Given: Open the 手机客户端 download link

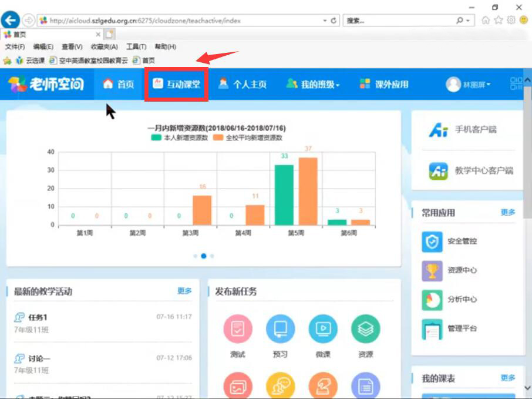Looking at the screenshot, I should pyautogui.click(x=463, y=130).
